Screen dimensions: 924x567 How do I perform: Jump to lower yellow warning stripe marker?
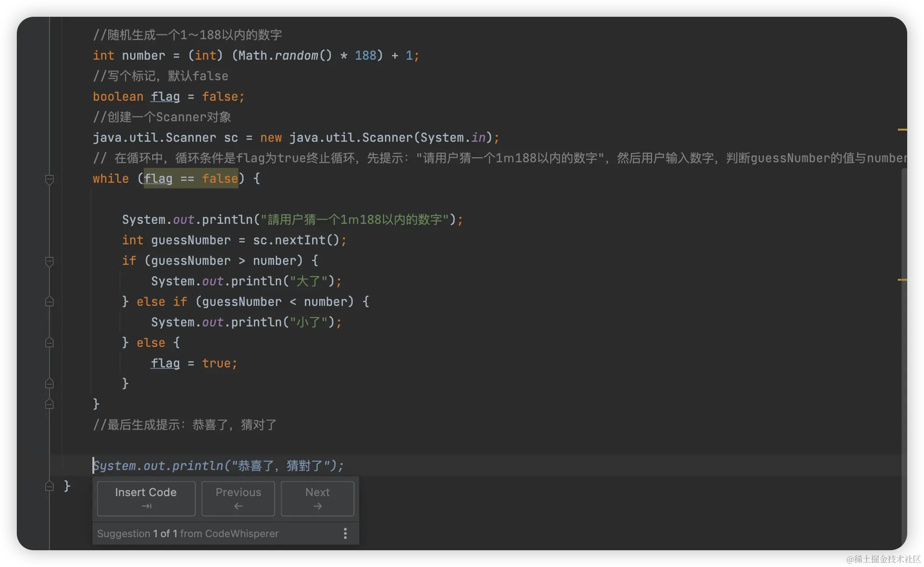(902, 280)
